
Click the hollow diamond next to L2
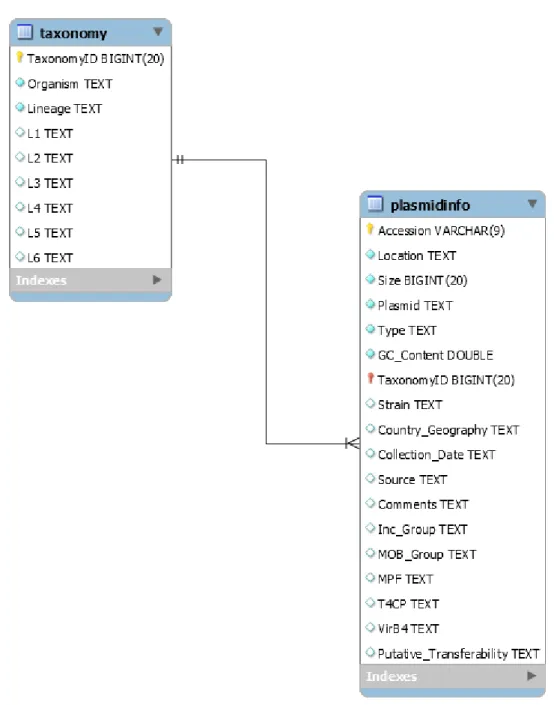(x=20, y=157)
